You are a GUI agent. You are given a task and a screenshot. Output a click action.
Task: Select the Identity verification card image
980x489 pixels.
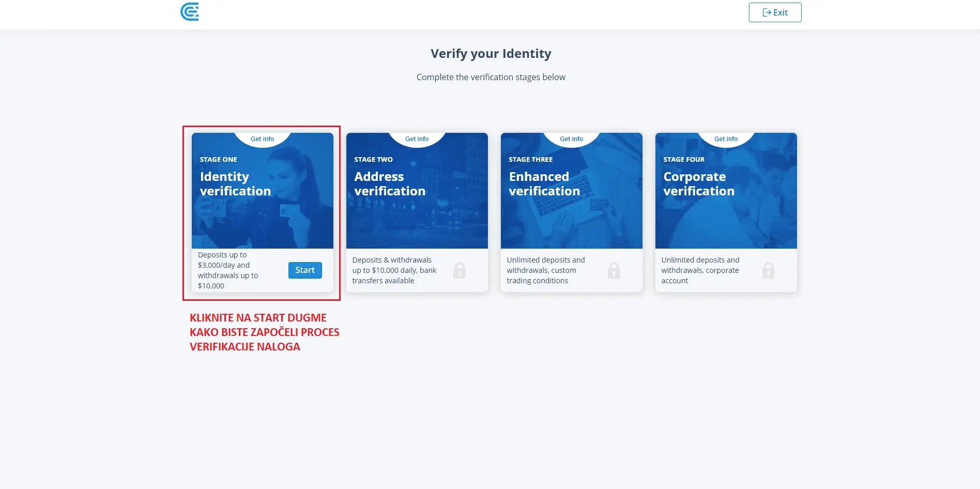click(x=263, y=191)
